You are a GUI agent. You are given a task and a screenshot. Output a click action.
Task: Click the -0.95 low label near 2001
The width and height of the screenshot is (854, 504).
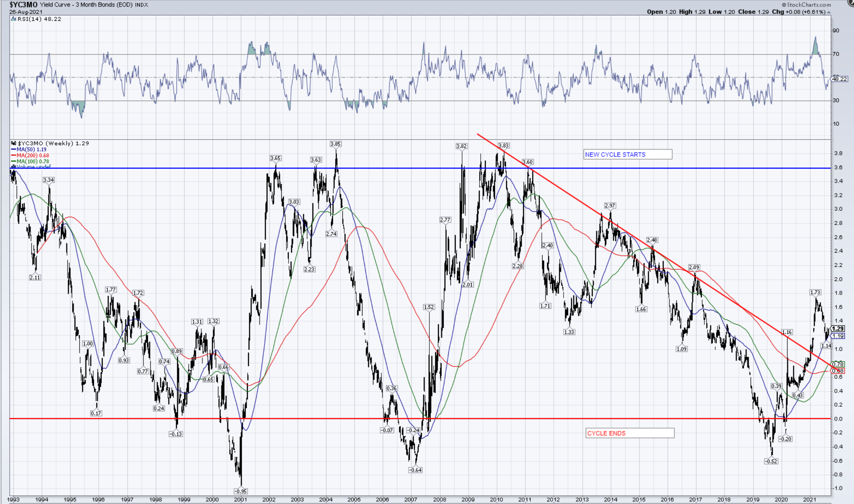click(x=241, y=491)
